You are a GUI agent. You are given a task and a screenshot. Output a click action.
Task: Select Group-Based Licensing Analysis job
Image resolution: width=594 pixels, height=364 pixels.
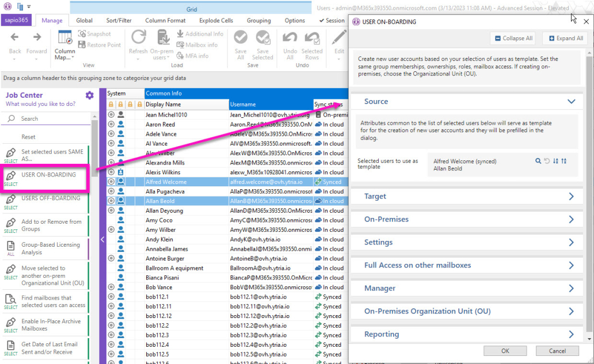[x=45, y=248]
